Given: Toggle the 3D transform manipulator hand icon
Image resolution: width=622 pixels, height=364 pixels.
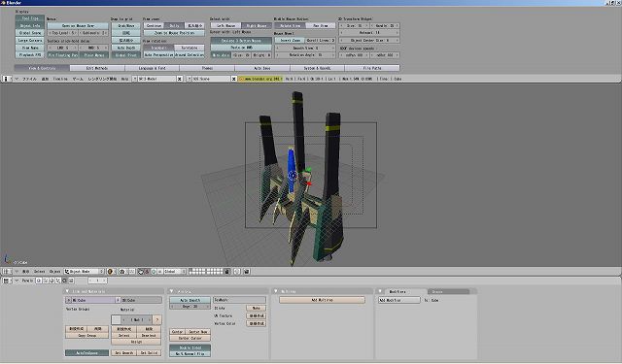Looking at the screenshot, I should 140,272.
